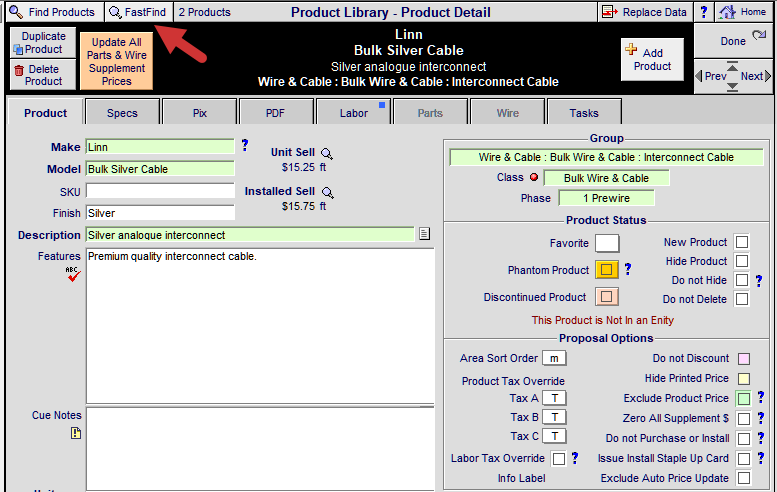Update All Parts & Wire Supplement Prices
The height and width of the screenshot is (492, 777).
pos(116,61)
